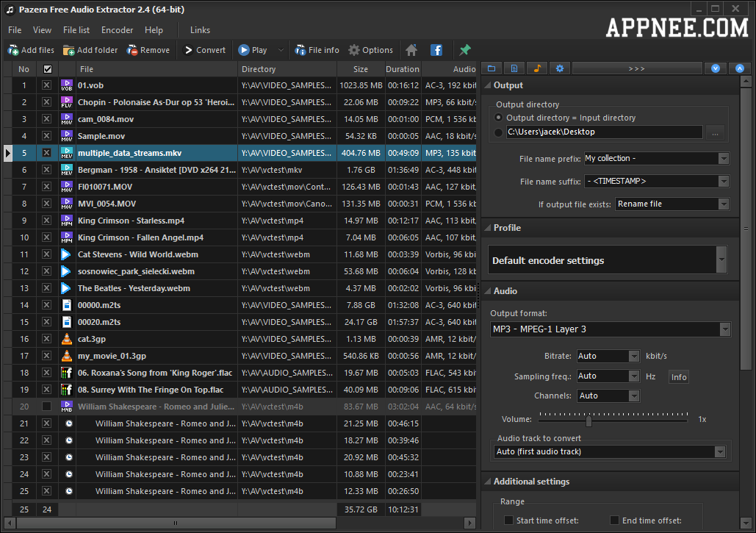756x533 pixels.
Task: Enable the Start time offset checkbox
Action: coord(508,520)
